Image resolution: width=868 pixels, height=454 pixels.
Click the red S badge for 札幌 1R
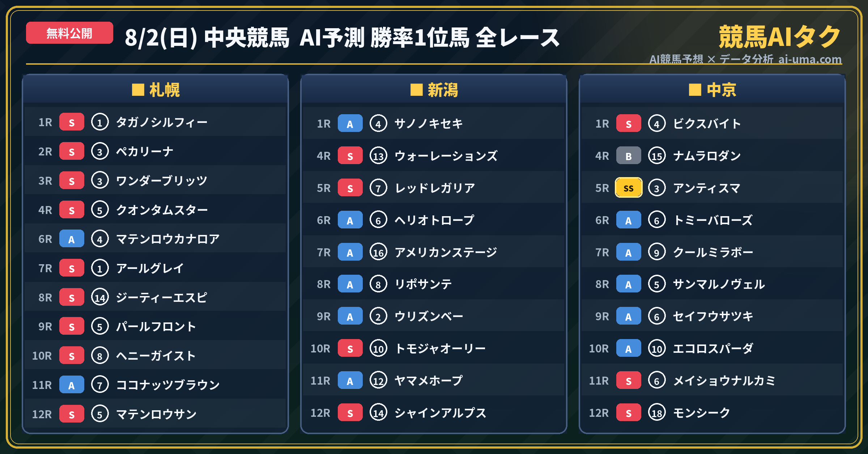(x=72, y=122)
